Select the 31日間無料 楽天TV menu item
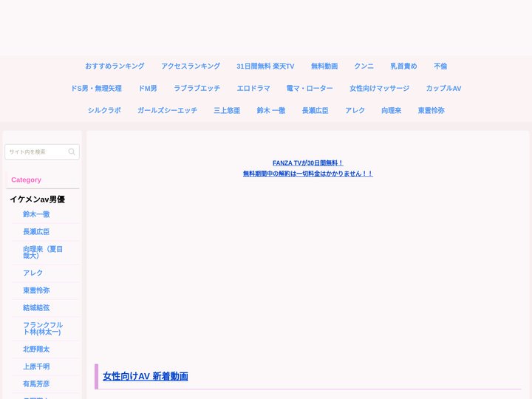The width and height of the screenshot is (532, 399). coord(265,66)
